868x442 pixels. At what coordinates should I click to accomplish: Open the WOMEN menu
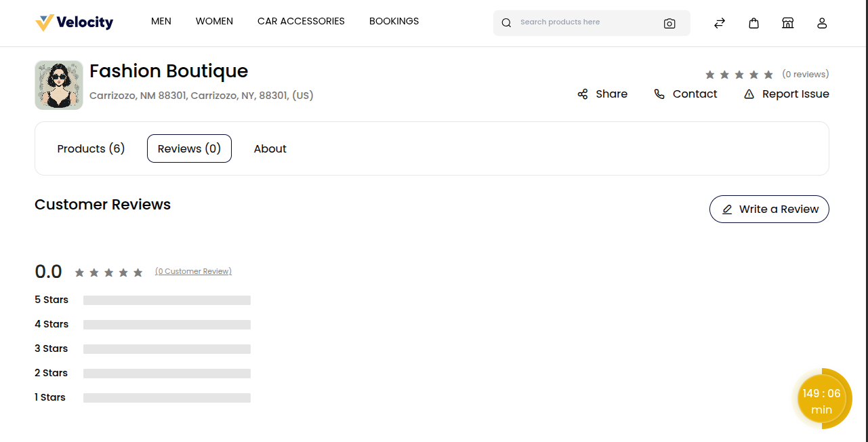(x=214, y=21)
